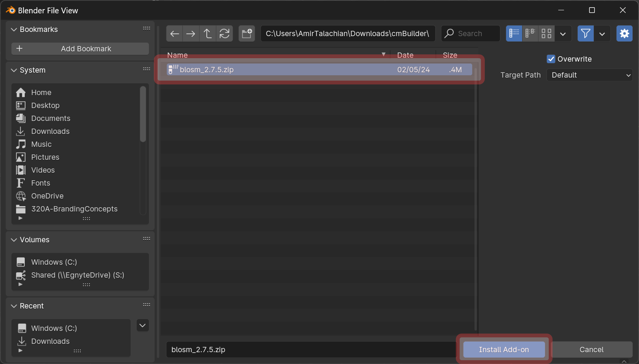Create a new directory

[x=246, y=33]
